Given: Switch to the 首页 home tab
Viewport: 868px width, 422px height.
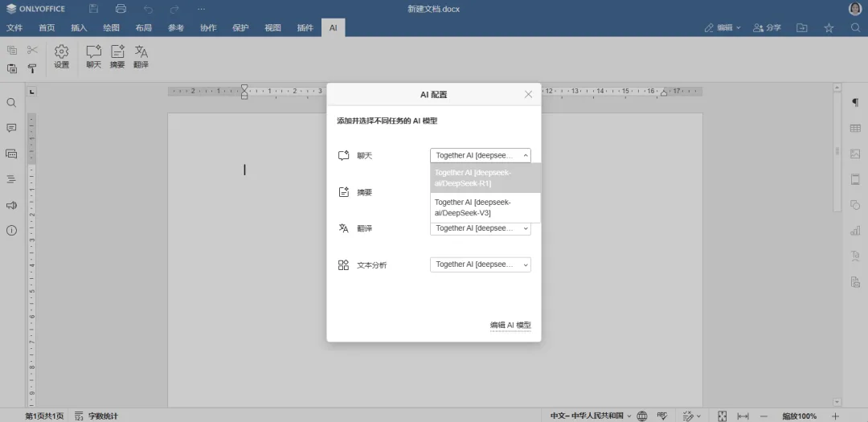Looking at the screenshot, I should (x=47, y=27).
